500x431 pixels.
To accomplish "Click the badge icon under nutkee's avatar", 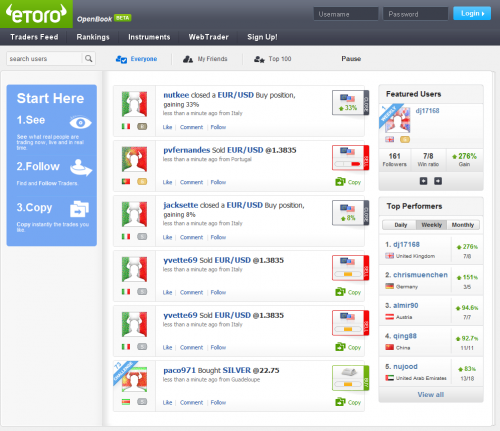I will click(x=142, y=127).
